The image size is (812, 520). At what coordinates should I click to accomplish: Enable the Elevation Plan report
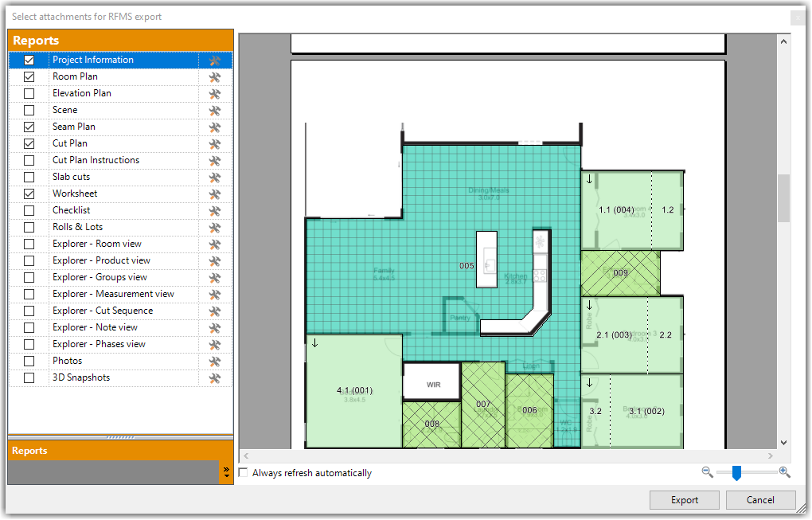[29, 93]
